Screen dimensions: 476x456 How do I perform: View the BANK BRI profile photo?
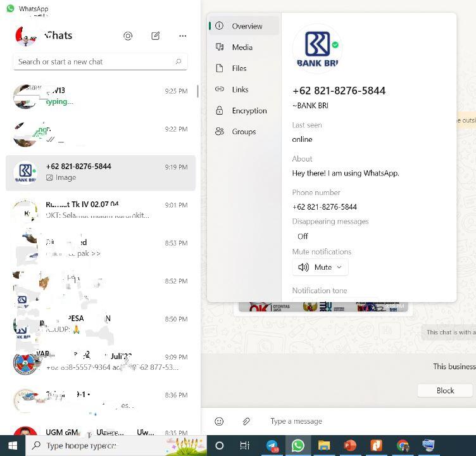click(x=317, y=49)
